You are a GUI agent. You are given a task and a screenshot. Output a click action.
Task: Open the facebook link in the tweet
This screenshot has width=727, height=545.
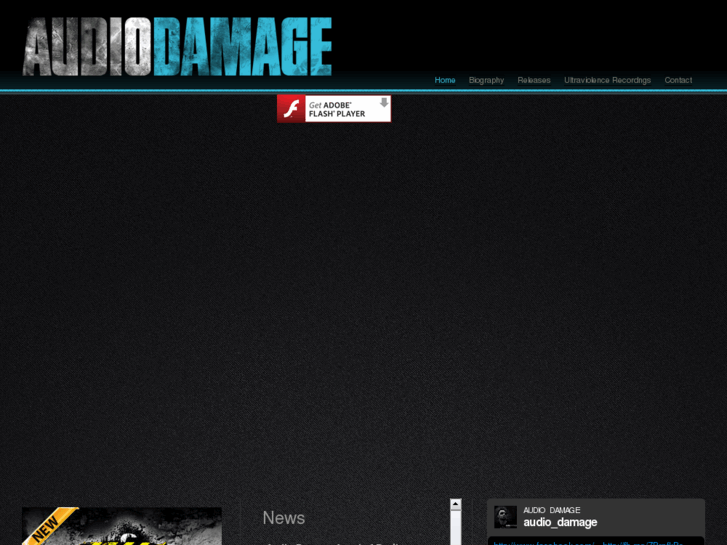pyautogui.click(x=544, y=543)
